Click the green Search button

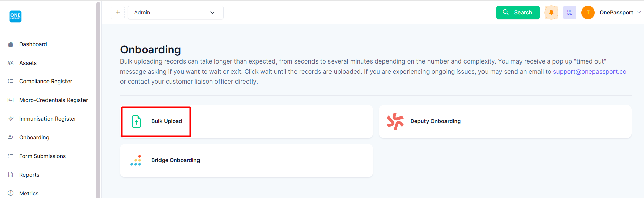coord(518,13)
